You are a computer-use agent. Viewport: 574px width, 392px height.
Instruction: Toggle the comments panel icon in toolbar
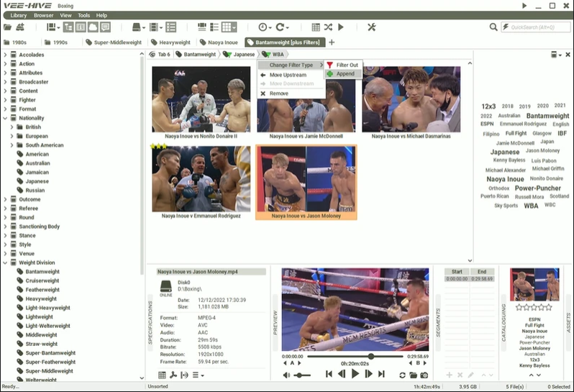point(106,27)
